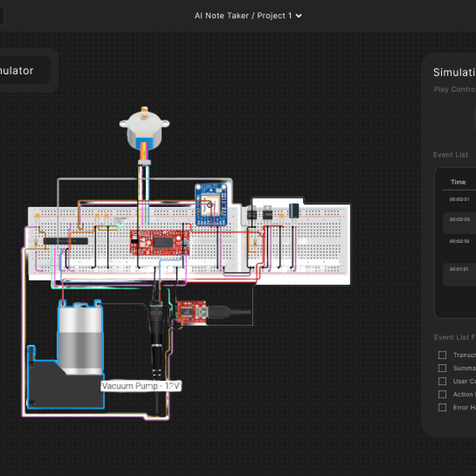476x476 pixels.
Task: Select the blue GPS breakout module
Action: coord(211,205)
